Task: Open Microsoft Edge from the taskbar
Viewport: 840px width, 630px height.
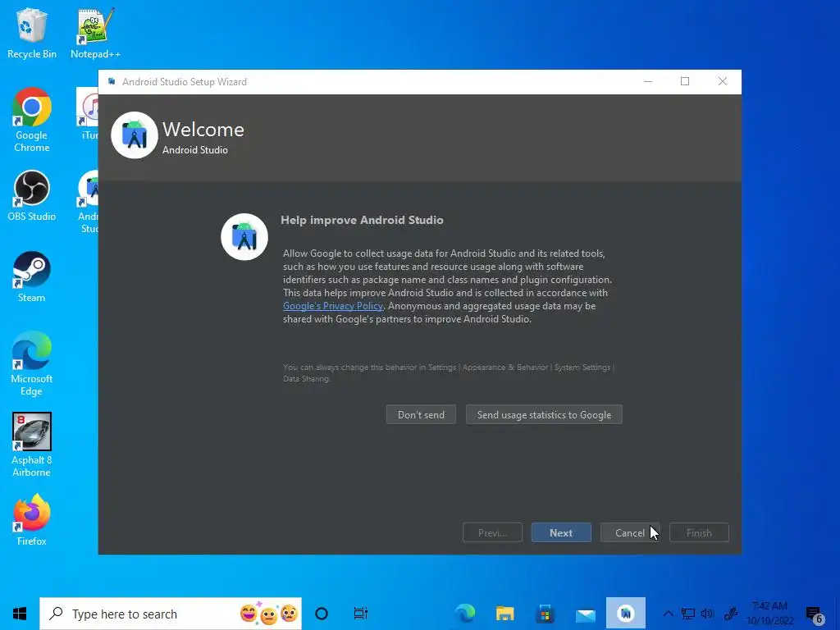Action: coord(465,614)
